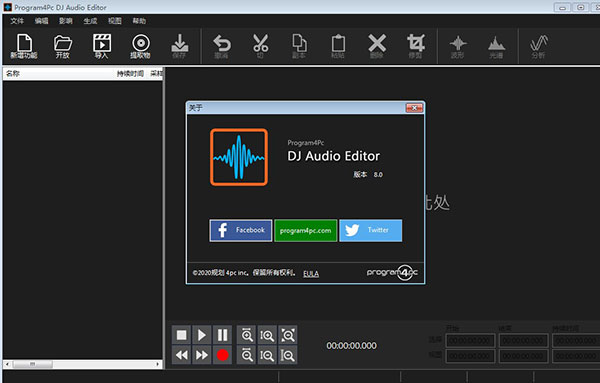
Task: Click the tall-bar vertical fit magnifier icon
Action: 288,355
